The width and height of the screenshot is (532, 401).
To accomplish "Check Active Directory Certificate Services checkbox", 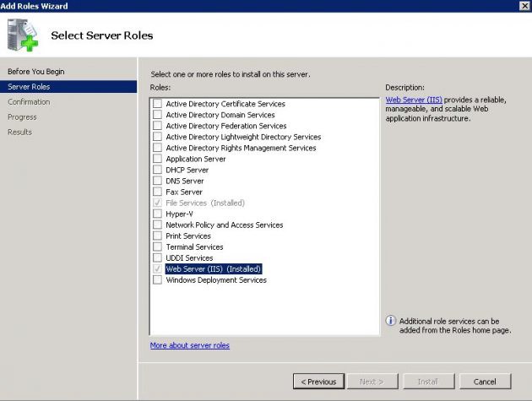I will click(157, 104).
